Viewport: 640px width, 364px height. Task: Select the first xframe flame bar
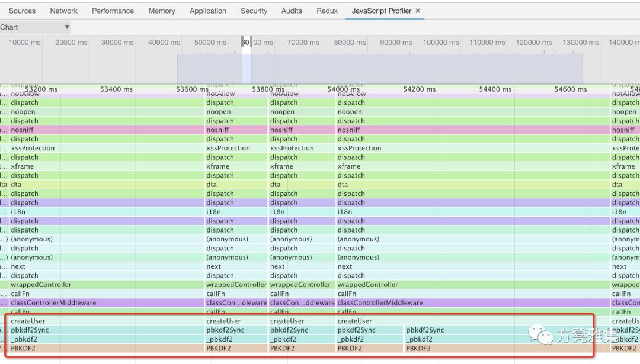[106, 166]
